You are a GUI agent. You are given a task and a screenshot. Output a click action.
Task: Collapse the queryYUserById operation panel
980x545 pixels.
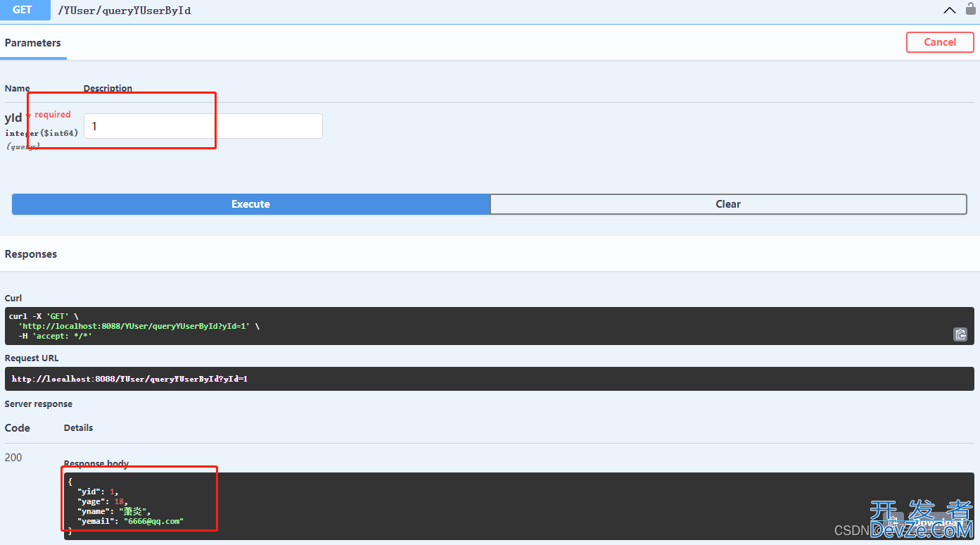[949, 11]
